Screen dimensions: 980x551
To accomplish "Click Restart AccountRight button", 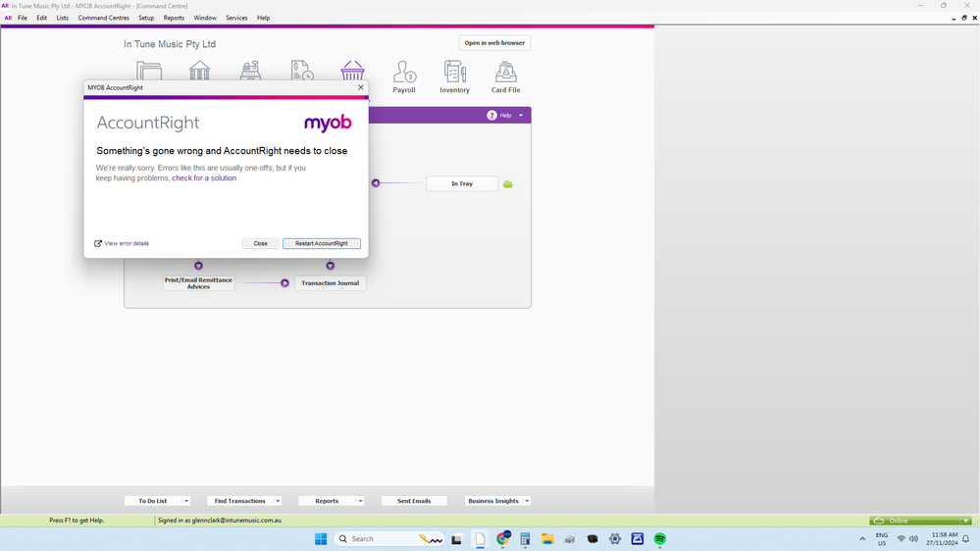I will 322,243.
